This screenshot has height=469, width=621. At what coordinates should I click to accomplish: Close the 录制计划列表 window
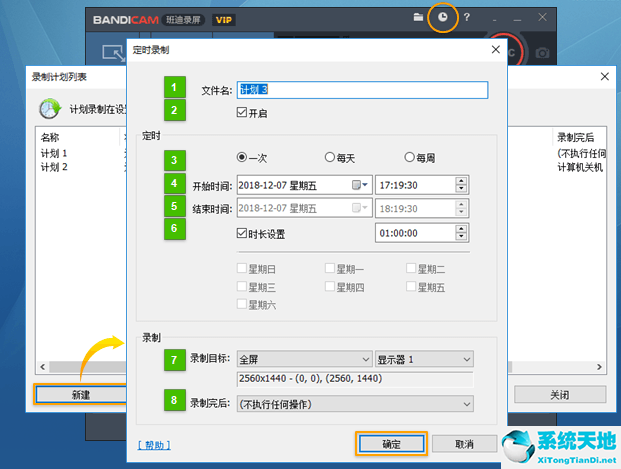[604, 76]
